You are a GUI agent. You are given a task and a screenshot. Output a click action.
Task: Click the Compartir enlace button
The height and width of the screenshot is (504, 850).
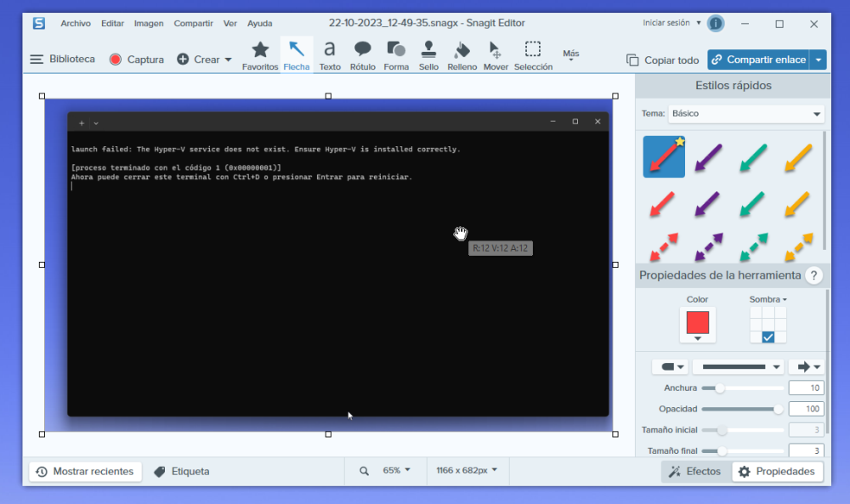click(x=758, y=59)
